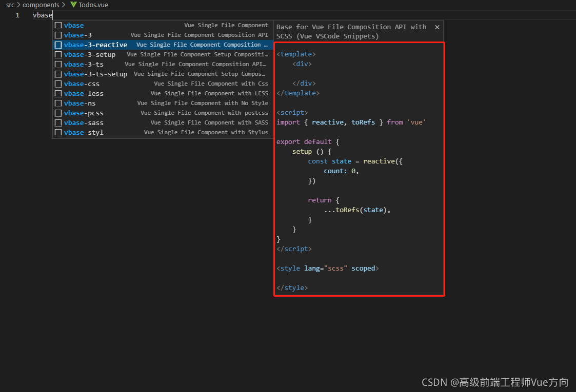Click the snippet icon beside vbase-ns

click(x=58, y=103)
